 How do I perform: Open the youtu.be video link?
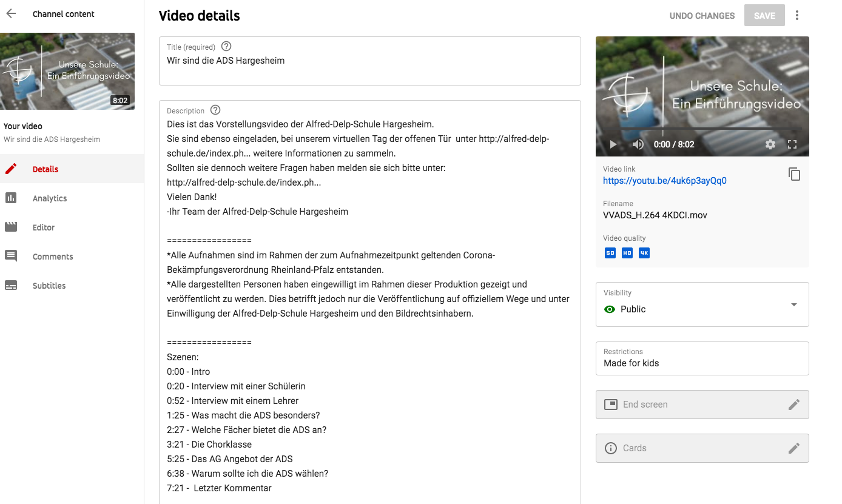[665, 181]
